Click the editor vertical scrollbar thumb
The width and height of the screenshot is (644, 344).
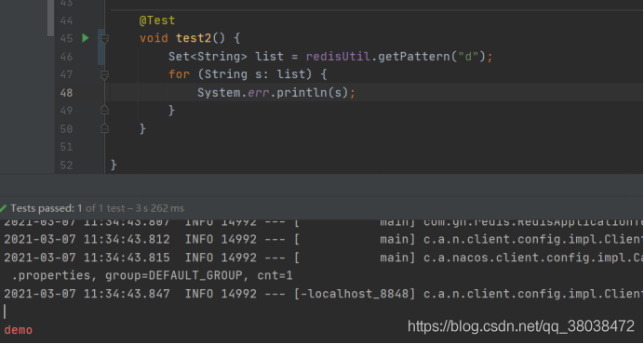pos(50,18)
